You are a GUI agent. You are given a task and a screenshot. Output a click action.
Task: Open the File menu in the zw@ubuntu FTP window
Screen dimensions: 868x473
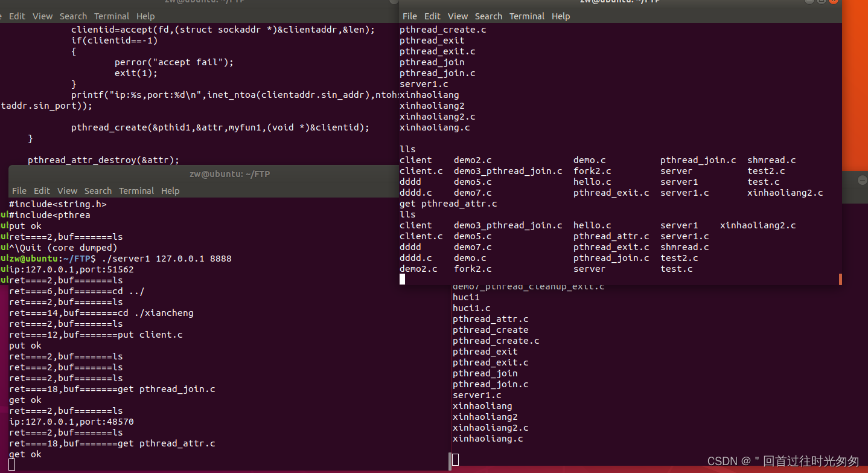click(19, 190)
